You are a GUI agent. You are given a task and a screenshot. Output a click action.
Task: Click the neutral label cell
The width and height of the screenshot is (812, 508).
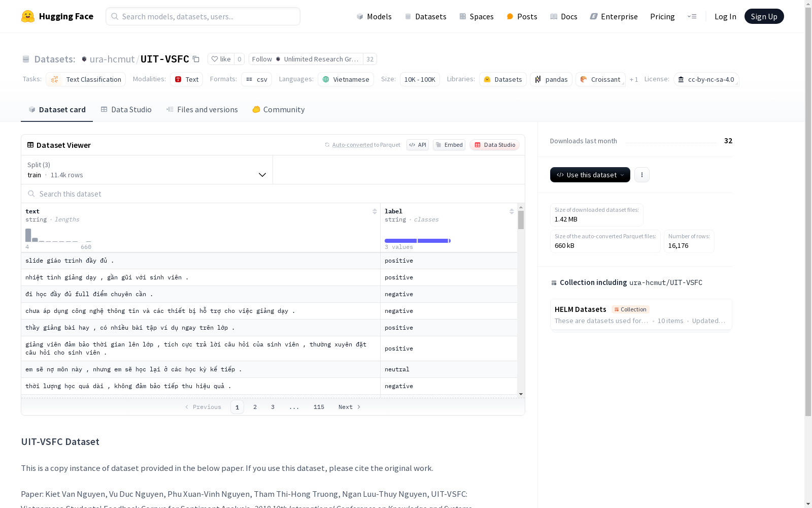tap(449, 369)
